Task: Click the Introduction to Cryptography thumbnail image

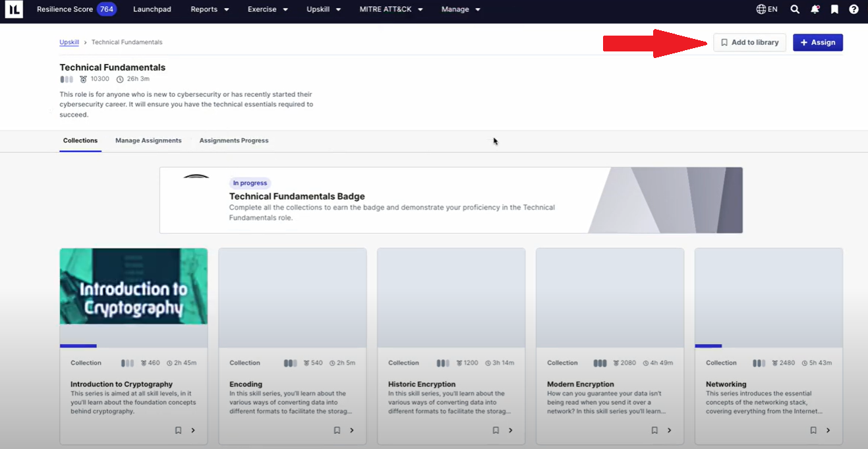Action: pos(134,286)
